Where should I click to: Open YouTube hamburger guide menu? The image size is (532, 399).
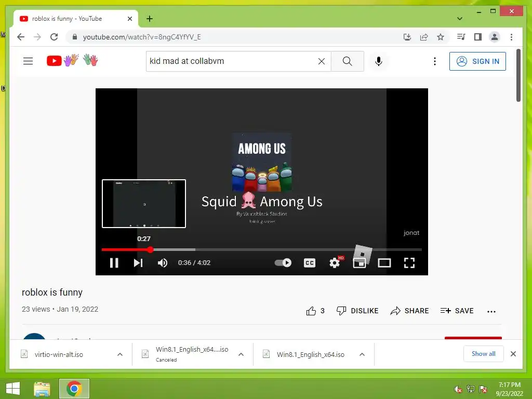point(28,61)
